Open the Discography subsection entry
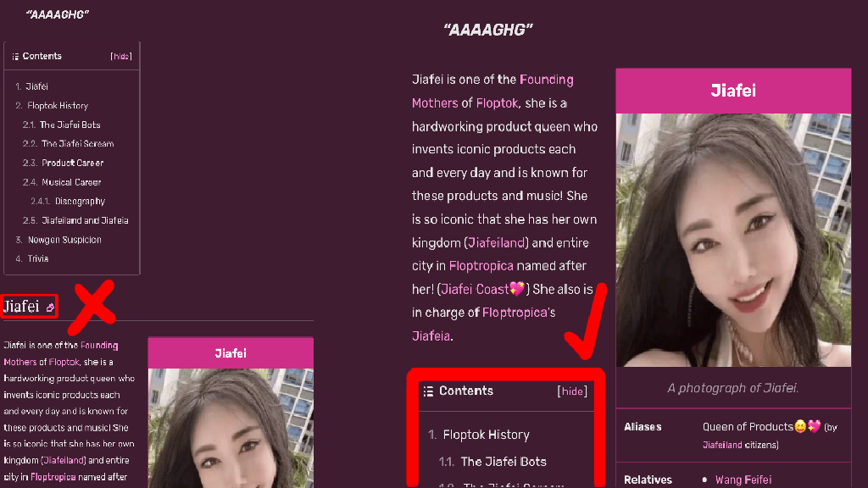This screenshot has width=868, height=488. click(81, 202)
